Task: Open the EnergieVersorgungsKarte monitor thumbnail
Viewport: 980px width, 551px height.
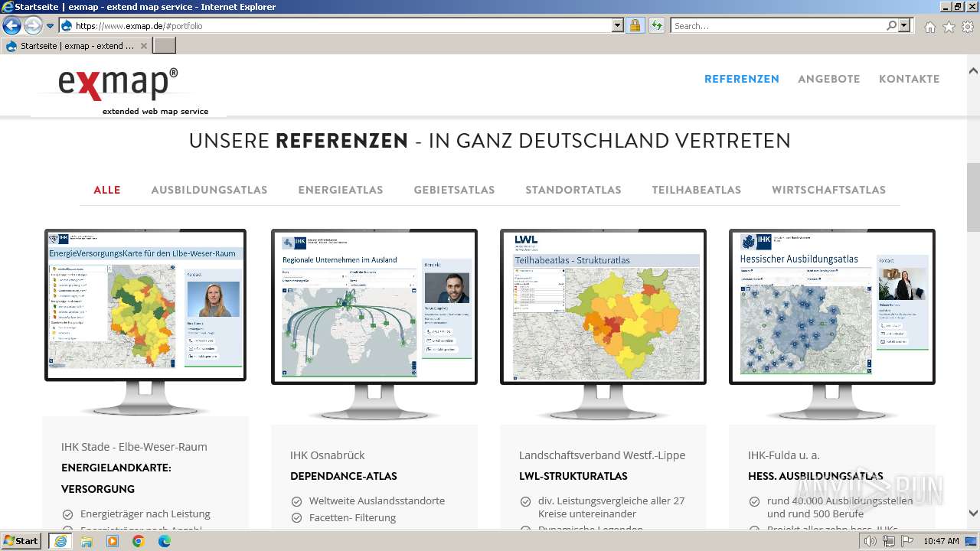Action: (145, 321)
